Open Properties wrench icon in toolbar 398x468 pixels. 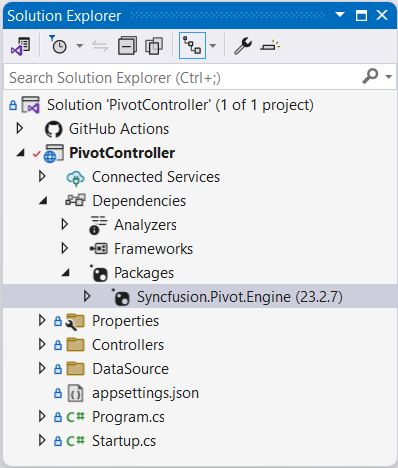tap(243, 46)
